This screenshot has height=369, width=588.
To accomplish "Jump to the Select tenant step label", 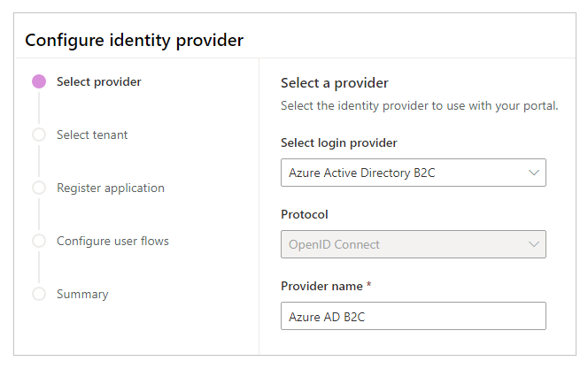I will [92, 135].
